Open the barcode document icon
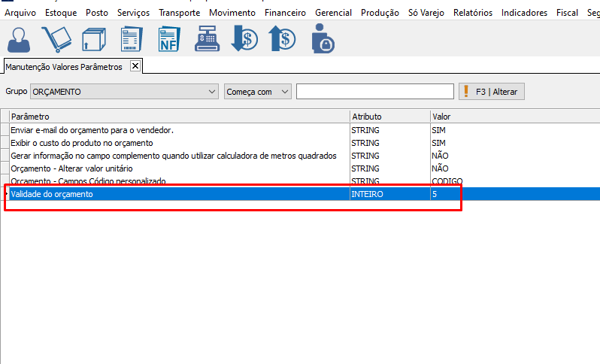Screen dimensions: 600x364 (x=132, y=38)
